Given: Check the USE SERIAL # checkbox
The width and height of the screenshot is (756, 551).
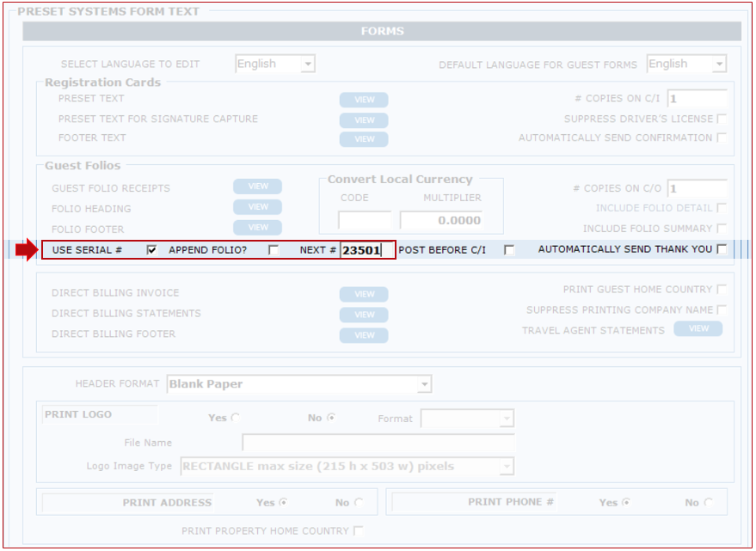Looking at the screenshot, I should 152,250.
